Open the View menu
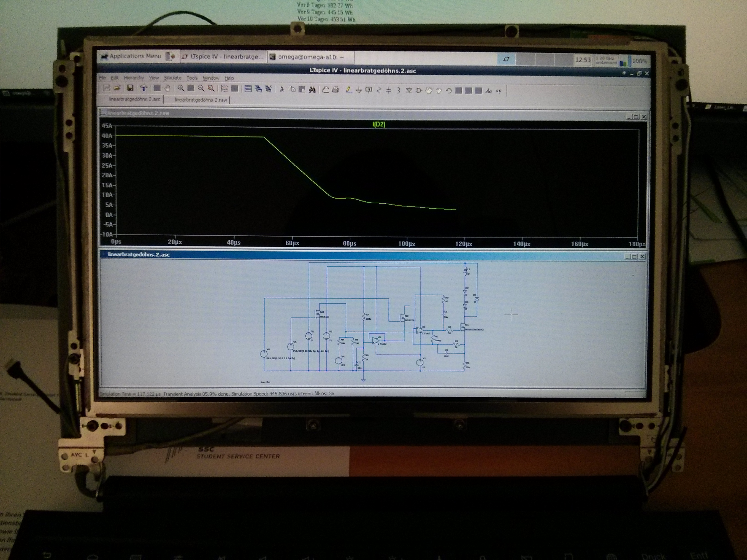This screenshot has width=747, height=560. [154, 78]
